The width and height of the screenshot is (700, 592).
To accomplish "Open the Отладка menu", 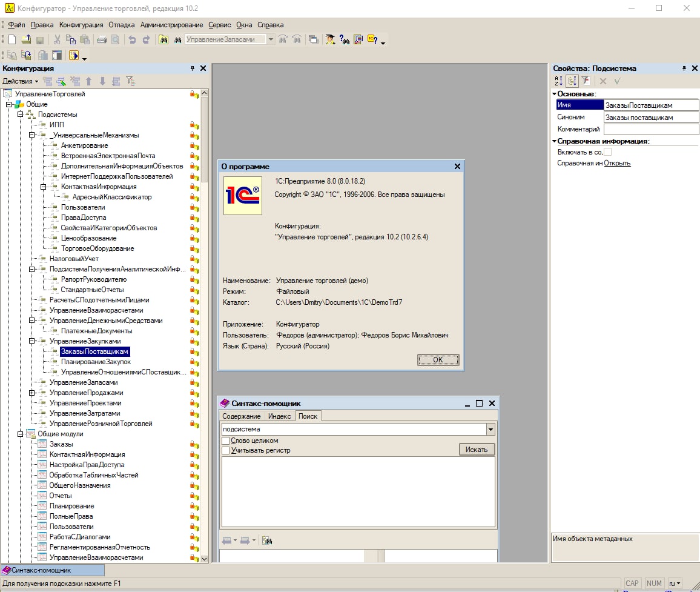I will 122,25.
